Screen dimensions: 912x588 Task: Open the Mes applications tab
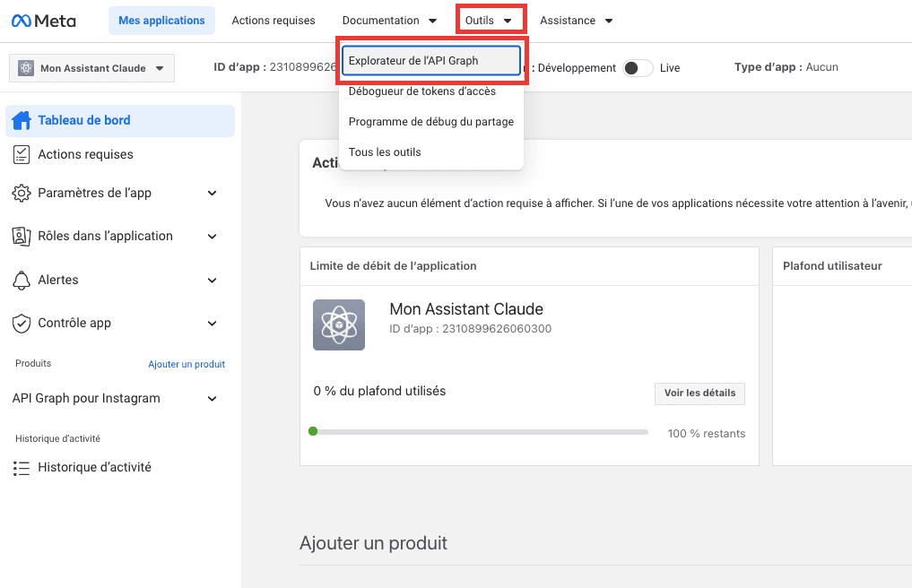coord(161,21)
